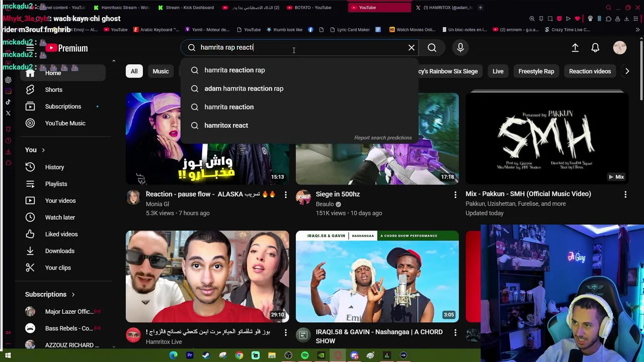
Task: Open Instagram in Opera's sidebar
Action: [8, 91]
